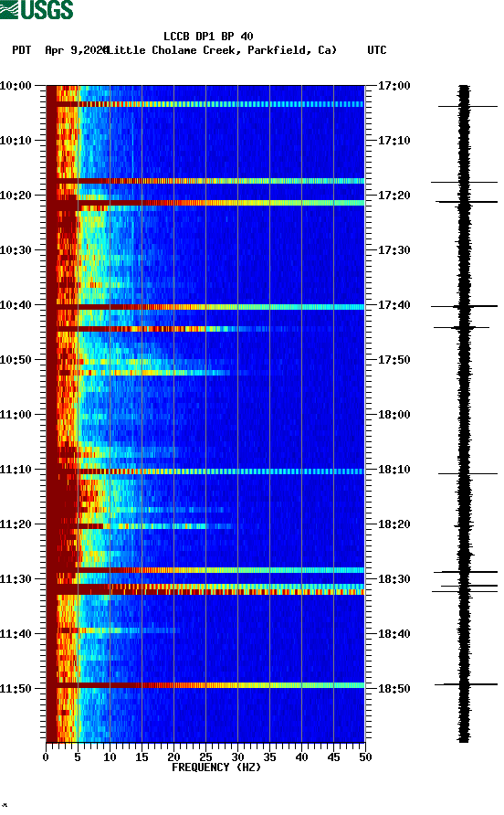Click the UTC timezone label
The image size is (504, 815).
[377, 50]
